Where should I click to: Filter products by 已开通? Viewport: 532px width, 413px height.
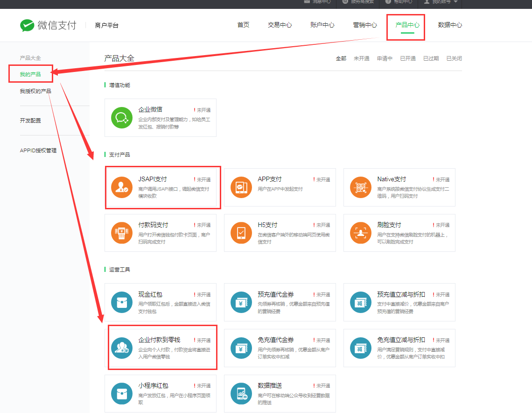(x=408, y=58)
